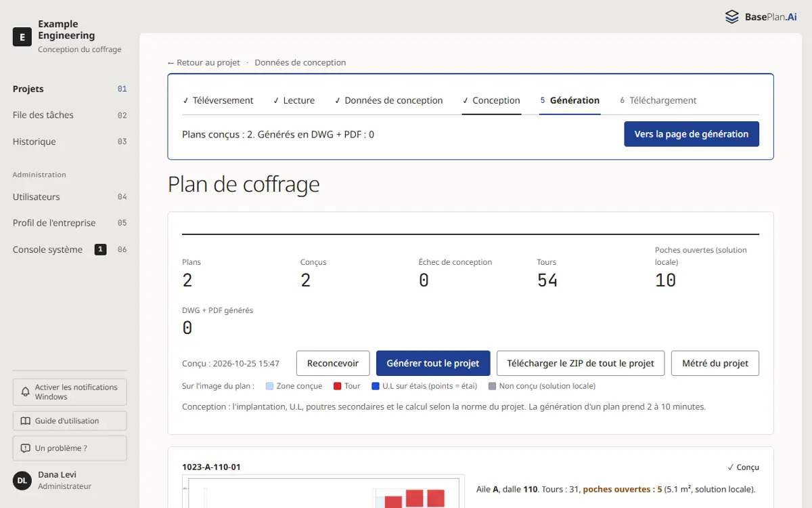Select the Conception step
This screenshot has height=508, width=812.
pos(491,100)
